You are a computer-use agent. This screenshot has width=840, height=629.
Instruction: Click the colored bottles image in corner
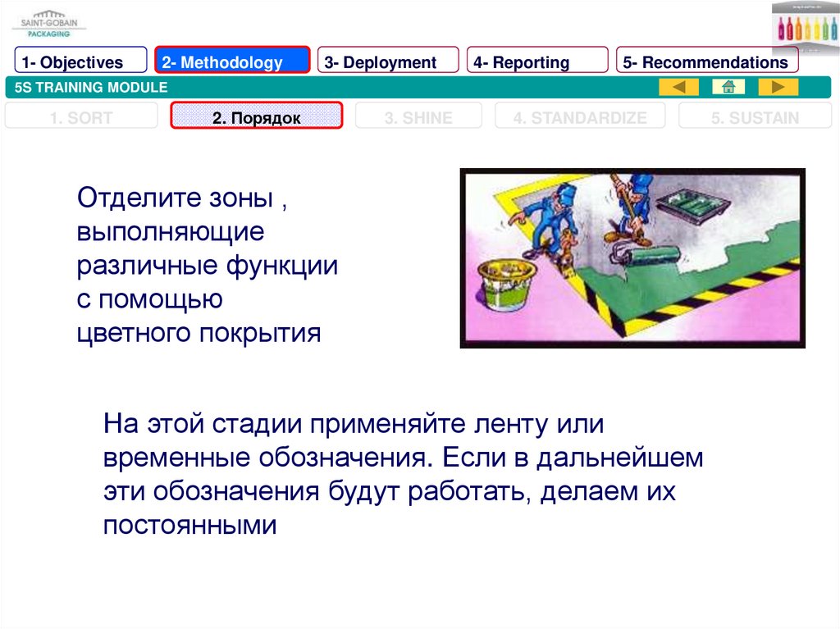805,28
